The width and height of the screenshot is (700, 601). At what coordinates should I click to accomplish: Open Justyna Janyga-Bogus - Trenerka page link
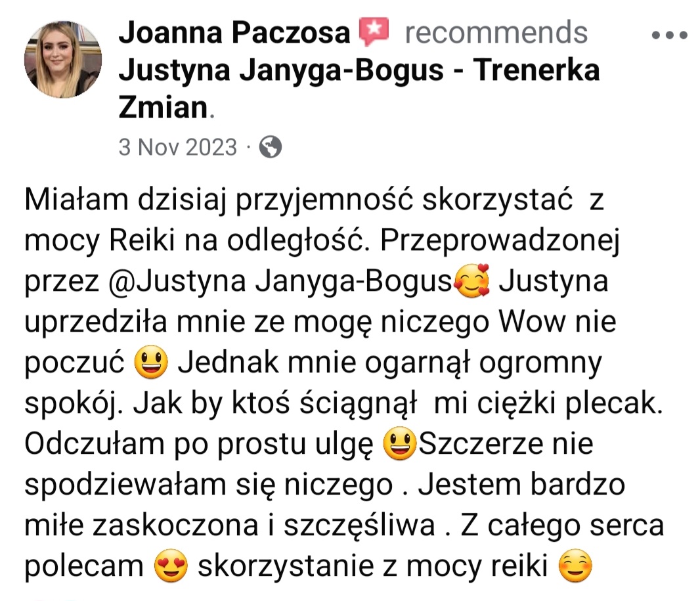point(359,70)
